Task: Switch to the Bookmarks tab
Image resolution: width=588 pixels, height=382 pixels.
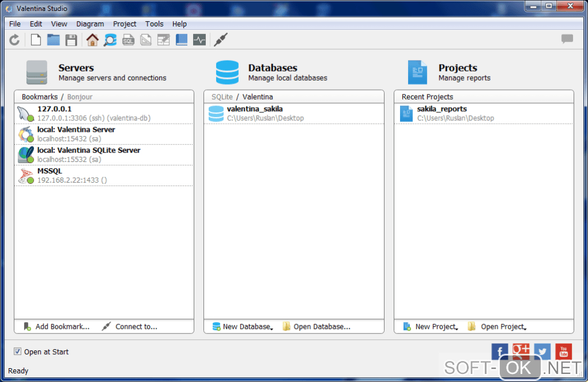Action: [40, 97]
